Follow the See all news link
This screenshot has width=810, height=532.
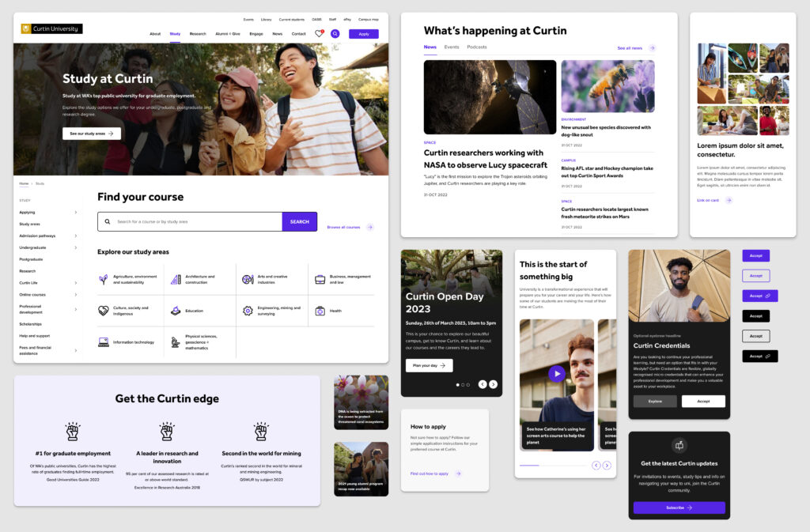pyautogui.click(x=630, y=48)
